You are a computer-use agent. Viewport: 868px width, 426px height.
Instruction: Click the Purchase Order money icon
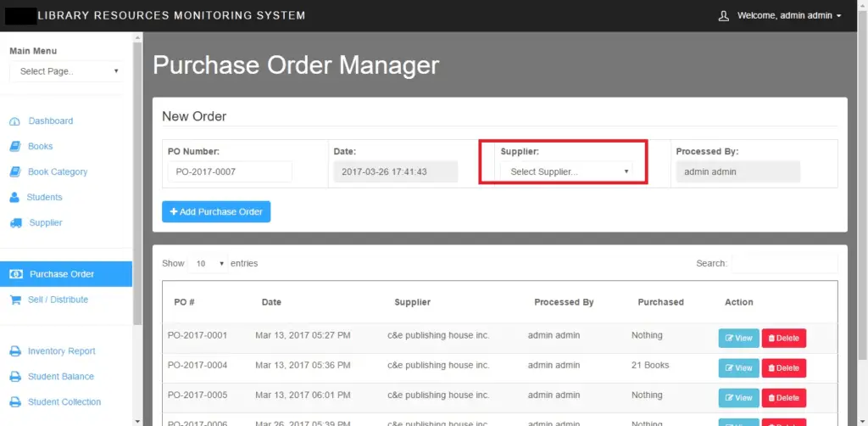(16, 274)
